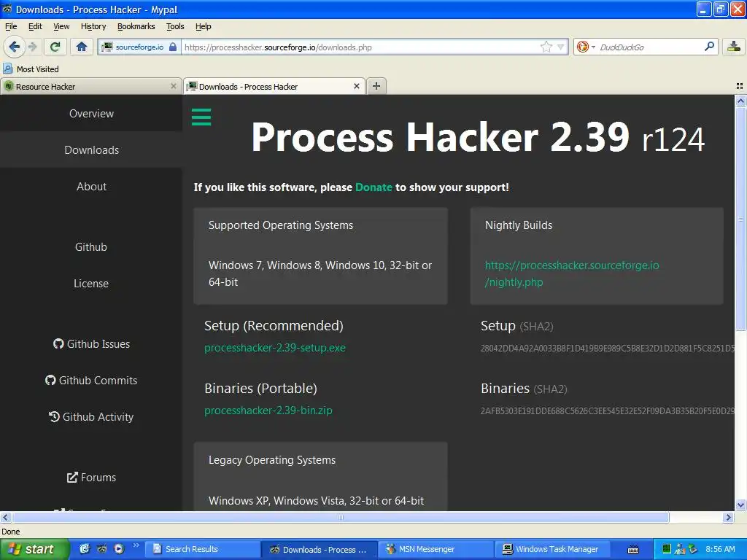The image size is (747, 560).
Task: Click the sourceforge.io site identity label
Action: (x=139, y=47)
